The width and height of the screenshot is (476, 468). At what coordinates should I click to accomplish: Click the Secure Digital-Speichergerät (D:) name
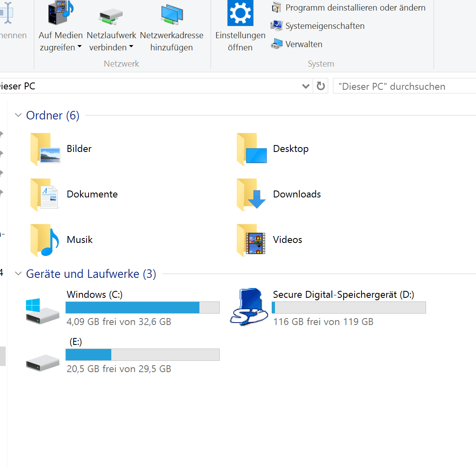344,295
